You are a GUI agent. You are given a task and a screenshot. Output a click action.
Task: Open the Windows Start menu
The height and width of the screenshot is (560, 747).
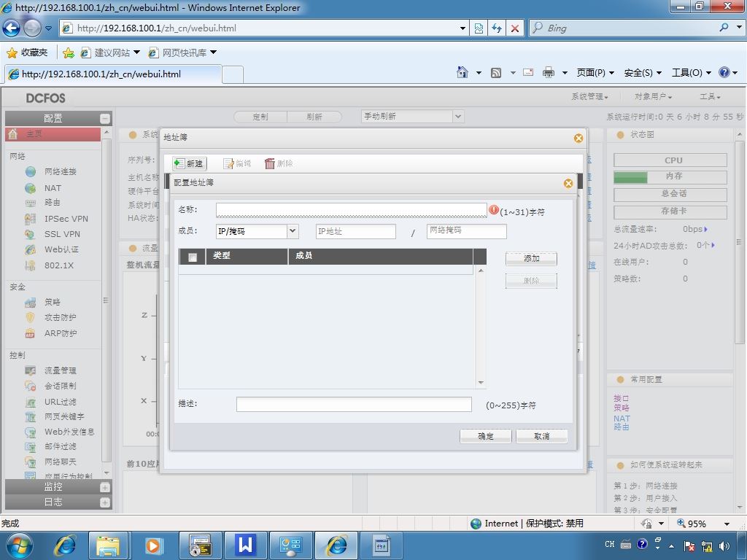[20, 545]
